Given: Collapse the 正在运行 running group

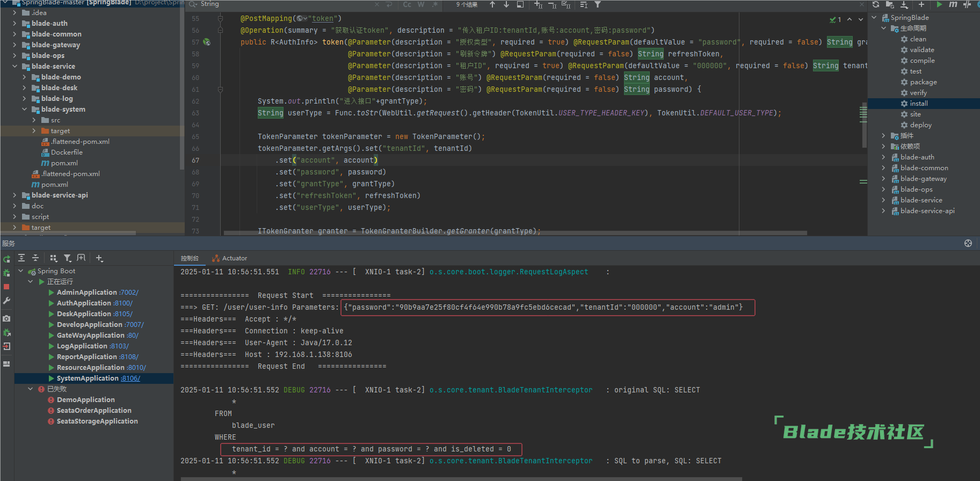Looking at the screenshot, I should pos(31,282).
